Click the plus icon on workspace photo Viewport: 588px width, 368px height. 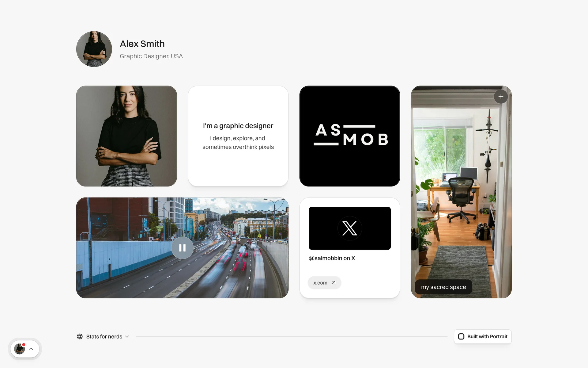point(501,97)
